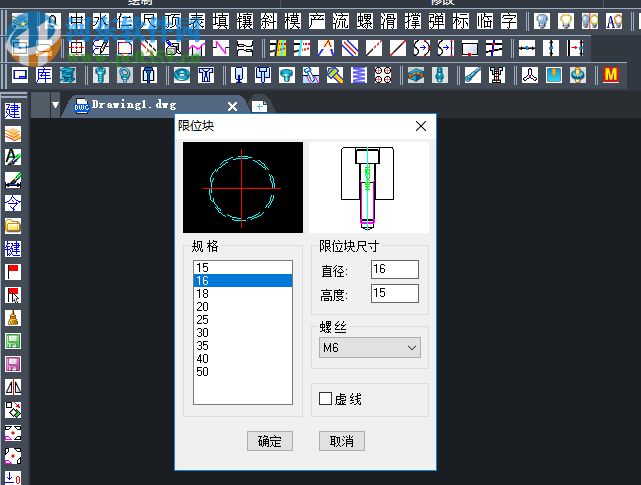
Task: Select 30 in the 规格 list
Action: tap(243, 333)
